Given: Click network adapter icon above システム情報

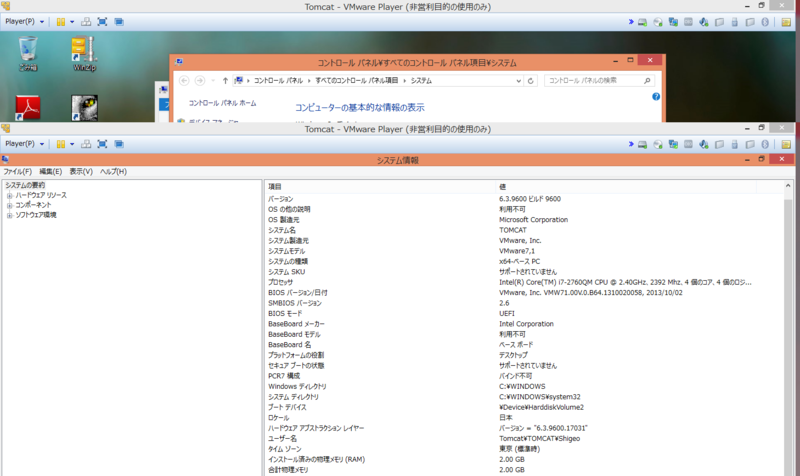Looking at the screenshot, I should pyautogui.click(x=673, y=144).
